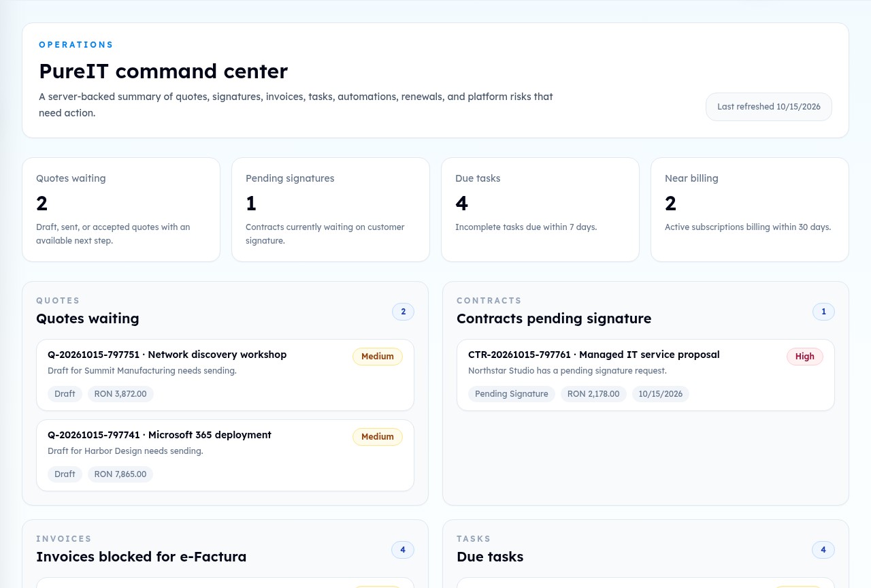The width and height of the screenshot is (871, 588).
Task: Click 'Draft for Summit Manufacturing needs sending.' text
Action: click(142, 371)
